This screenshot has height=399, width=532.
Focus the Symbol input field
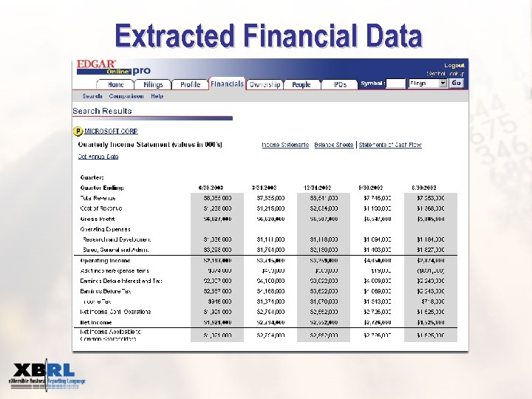tap(396, 83)
